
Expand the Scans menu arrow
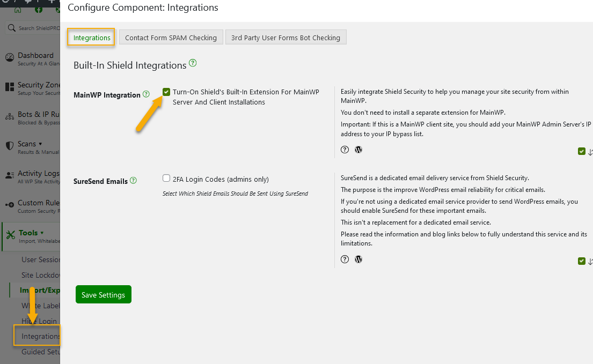(40, 144)
